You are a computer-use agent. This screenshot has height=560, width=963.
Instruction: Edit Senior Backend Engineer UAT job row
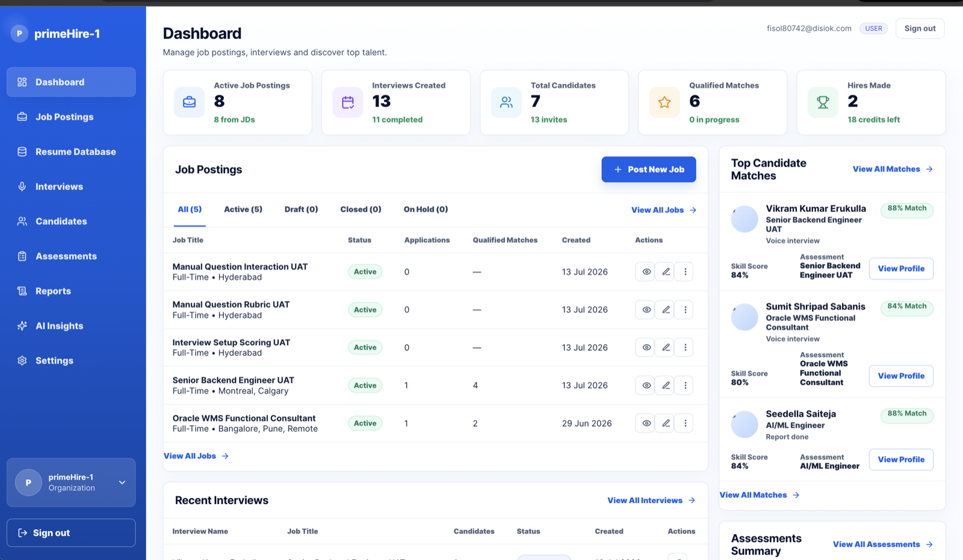click(x=665, y=386)
